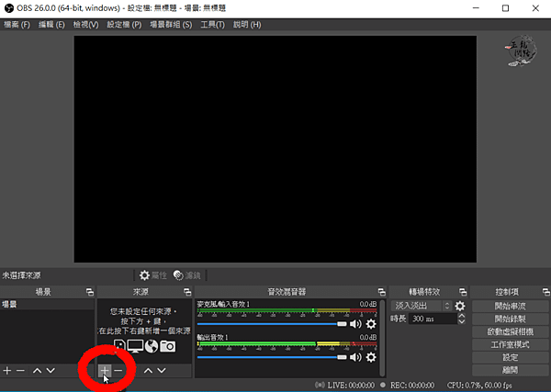Viewport: 551px width, 392px height.
Task: Pop out the 轉場特效 dock panel
Action: point(463,292)
